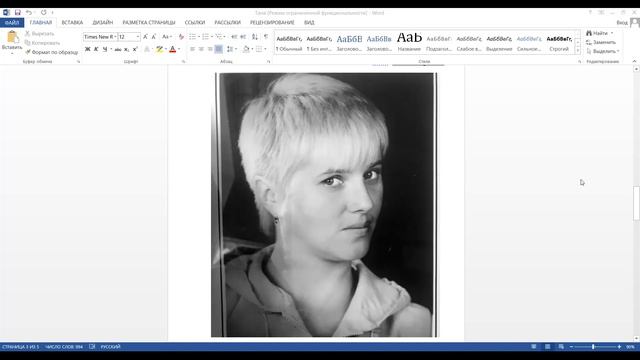Open the Выделить select dropdown
Image resolution: width=640 pixels, height=360 pixels.
[x=603, y=51]
